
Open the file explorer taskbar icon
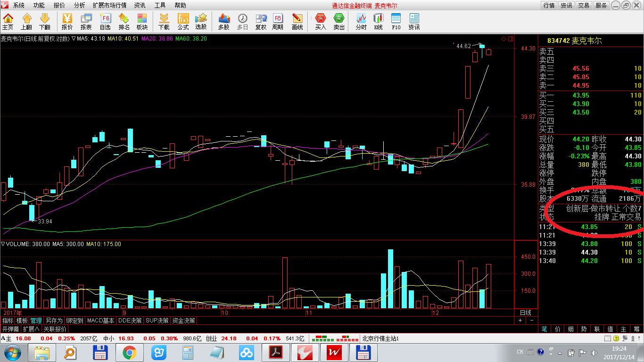(x=42, y=352)
